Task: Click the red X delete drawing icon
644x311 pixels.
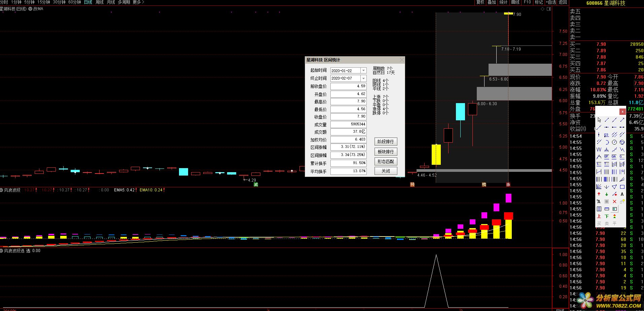Action: pyautogui.click(x=614, y=201)
